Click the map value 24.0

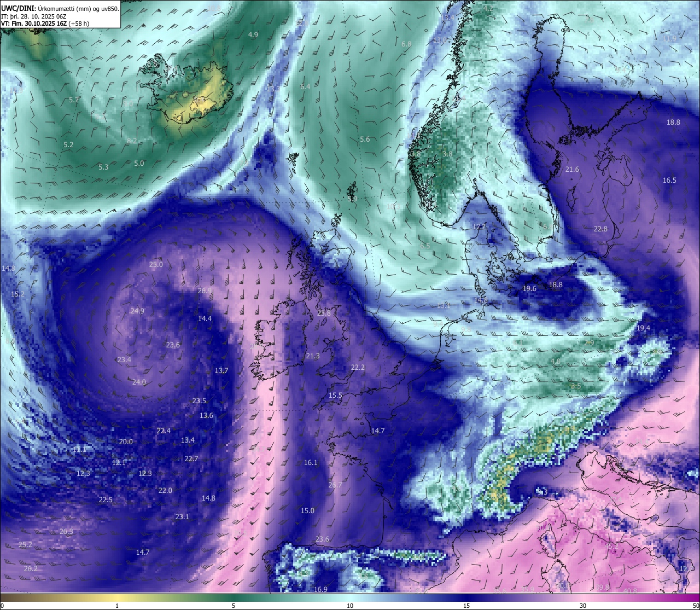click(x=139, y=382)
